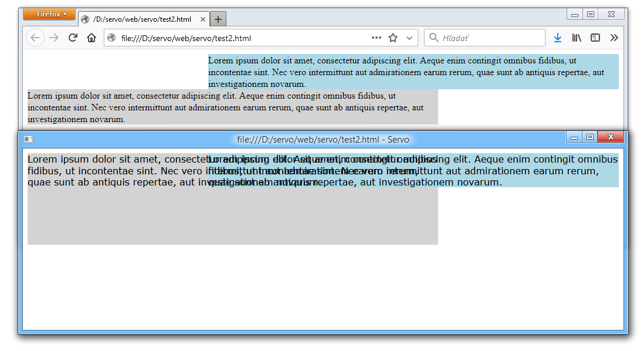Open a new tab with the plus button
Image resolution: width=644 pixels, height=351 pixels.
click(218, 19)
